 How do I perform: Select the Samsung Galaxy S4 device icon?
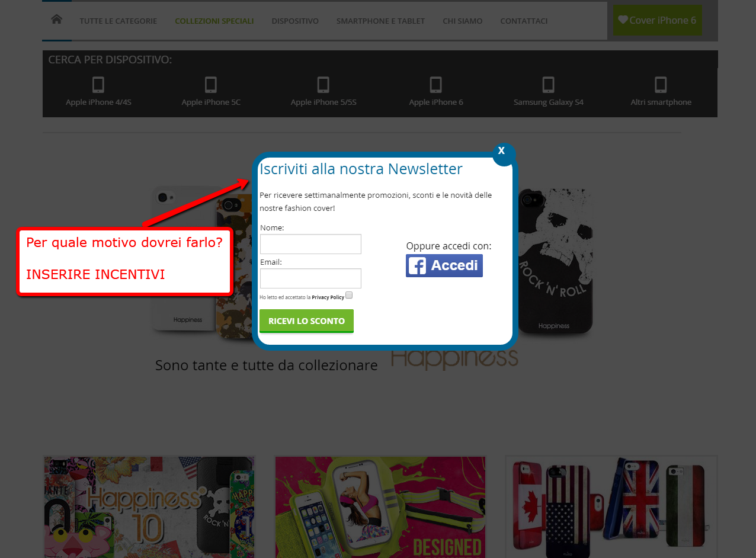(549, 85)
